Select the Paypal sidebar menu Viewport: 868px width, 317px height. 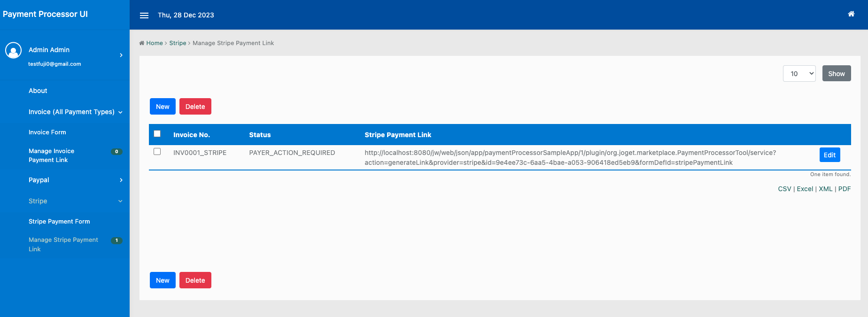tap(39, 180)
